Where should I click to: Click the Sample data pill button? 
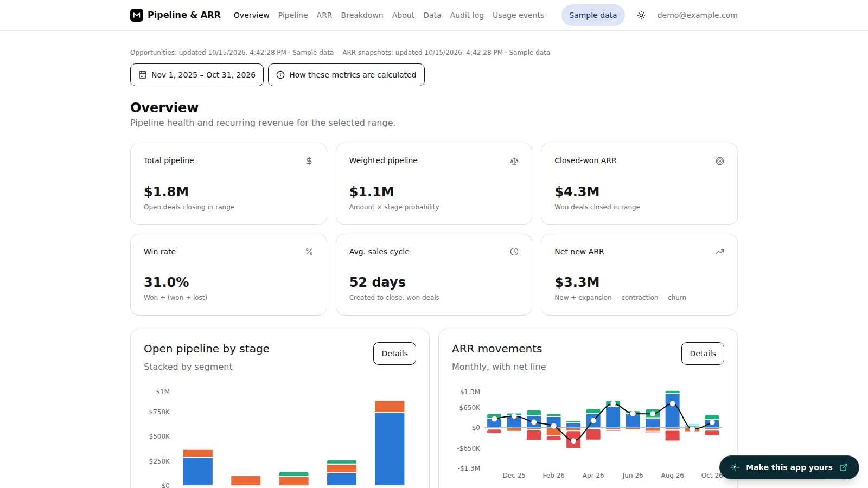point(593,15)
